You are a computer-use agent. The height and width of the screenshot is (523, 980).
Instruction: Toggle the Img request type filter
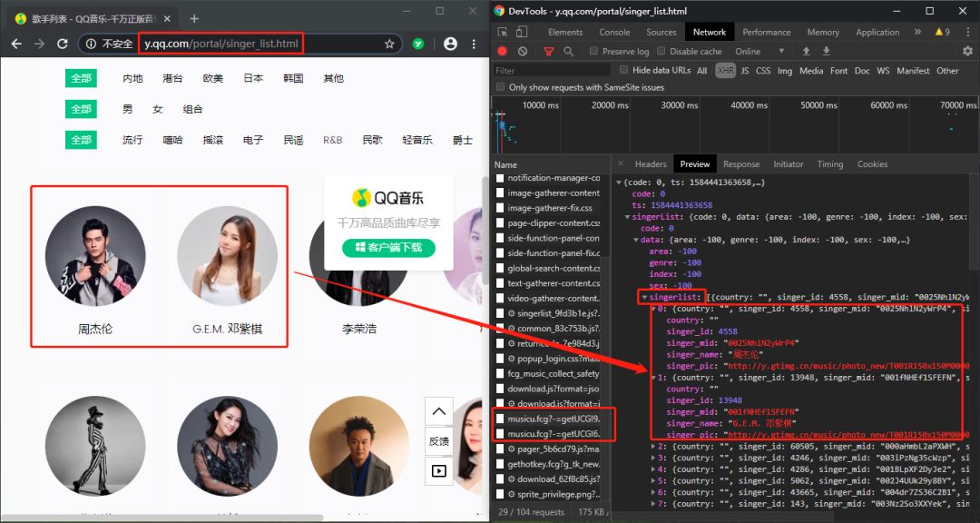tap(785, 71)
